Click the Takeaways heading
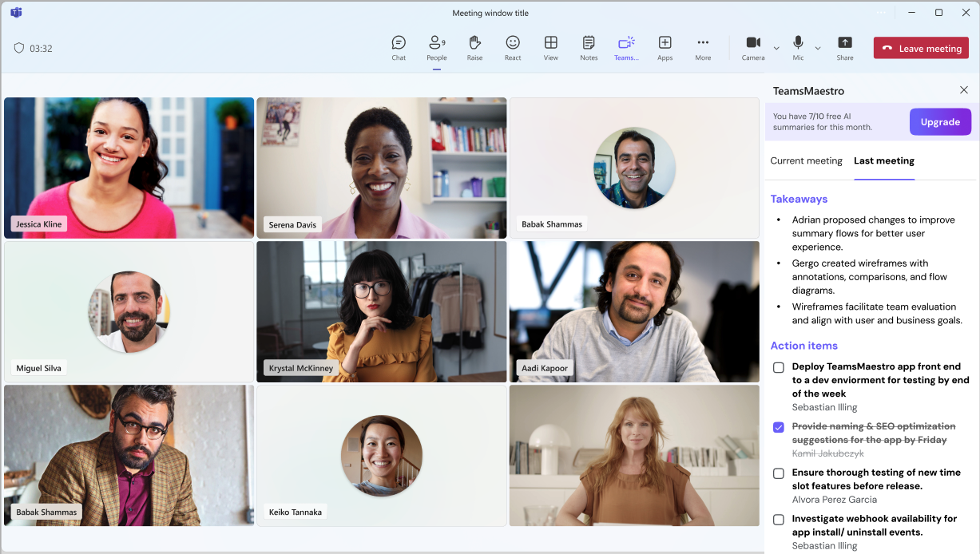Screen dimensions: 980x554 (x=799, y=199)
